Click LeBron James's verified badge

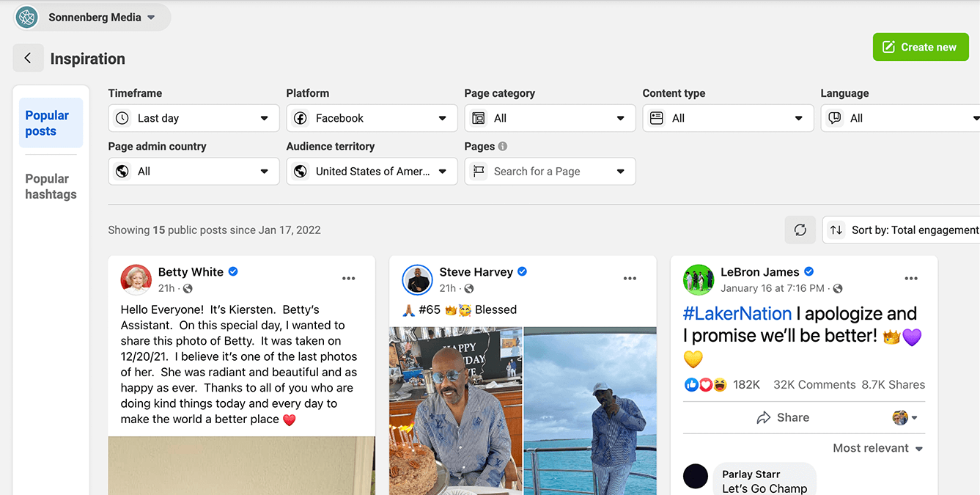(809, 271)
